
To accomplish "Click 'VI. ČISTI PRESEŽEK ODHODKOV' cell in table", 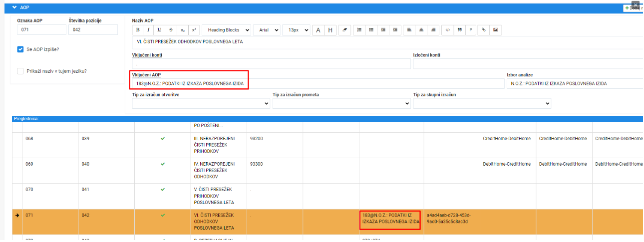I will coord(219,222).
